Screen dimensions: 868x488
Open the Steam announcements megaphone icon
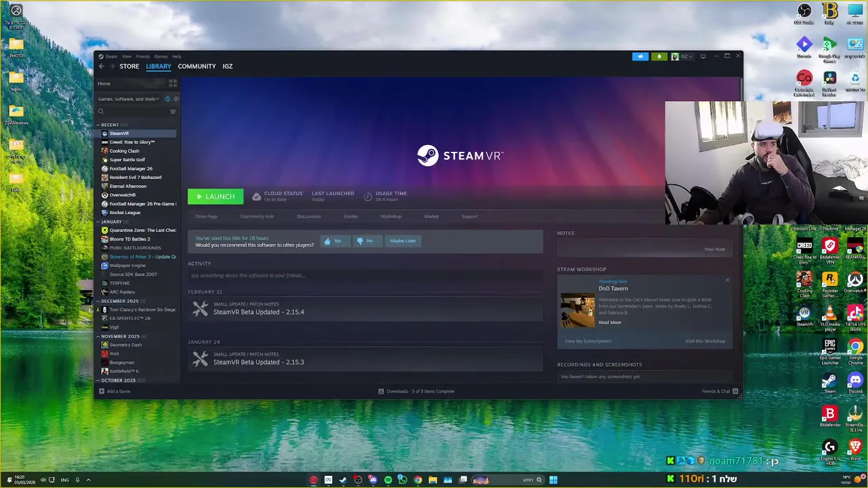click(x=640, y=56)
